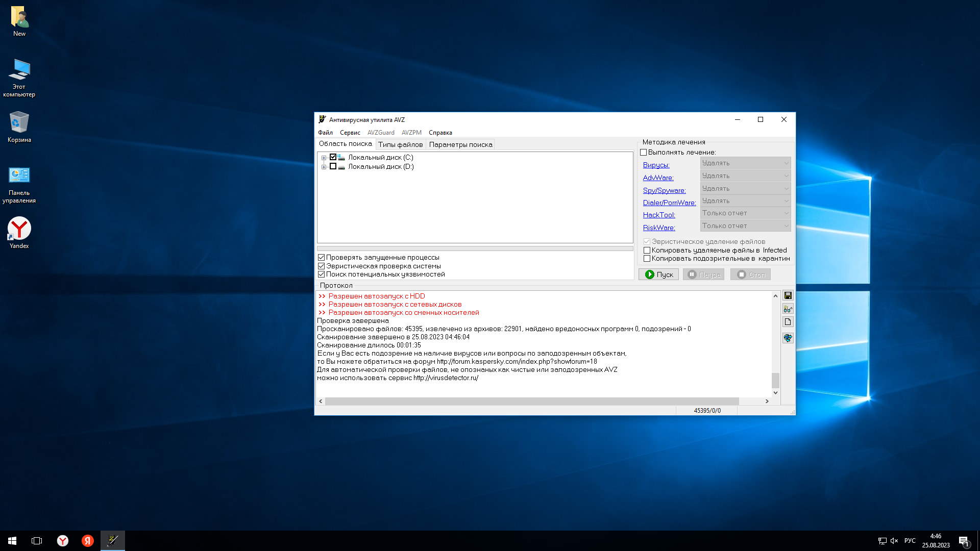The width and height of the screenshot is (980, 551).
Task: Uncheck 'Проверять запущенные процессы'
Action: pyautogui.click(x=321, y=258)
